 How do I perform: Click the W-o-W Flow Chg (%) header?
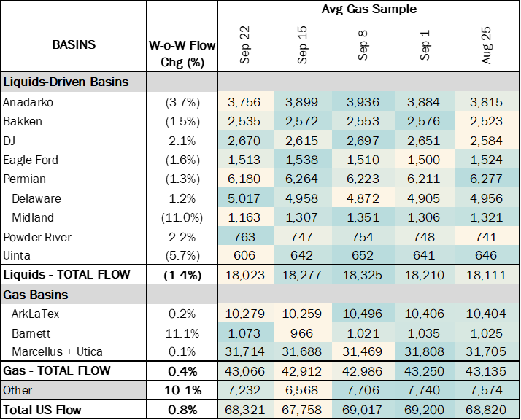coord(182,53)
